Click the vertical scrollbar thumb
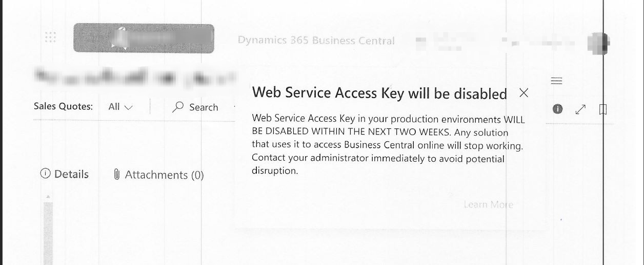Viewport: 644px width, 265px height. click(x=48, y=231)
